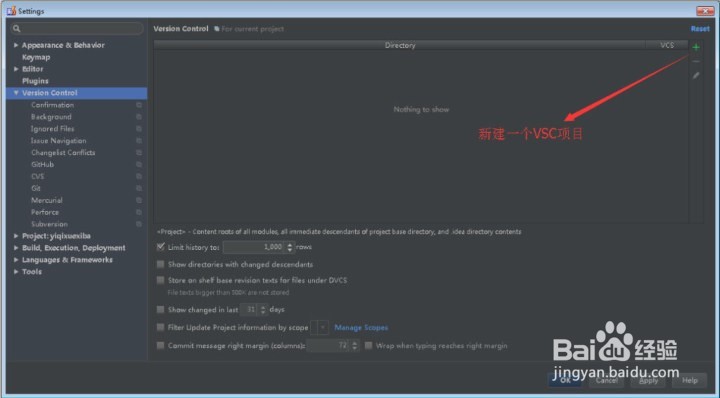This screenshot has height=398, width=720.
Task: Select the Background subpage
Action: pyautogui.click(x=51, y=117)
